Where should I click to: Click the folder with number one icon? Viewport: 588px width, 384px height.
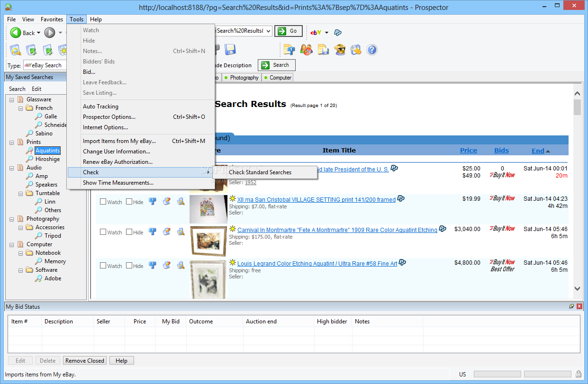(289, 49)
